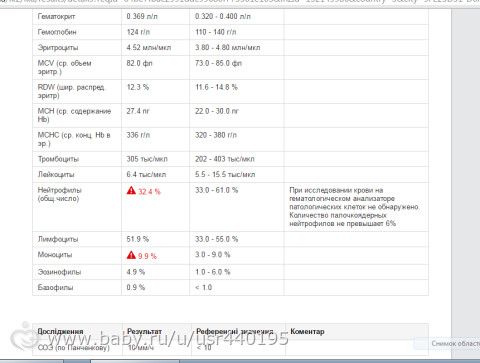Screen dimensions: 480x363
Task: Click the Лимфоциты value 51.9 %
Action: point(137,239)
